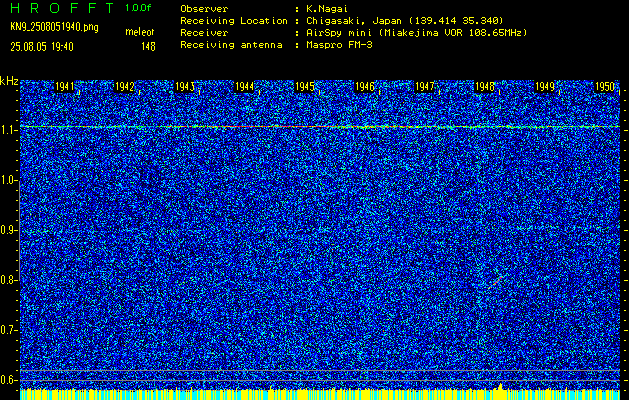Click the count value 148
The width and height of the screenshot is (629, 400).
148,47
